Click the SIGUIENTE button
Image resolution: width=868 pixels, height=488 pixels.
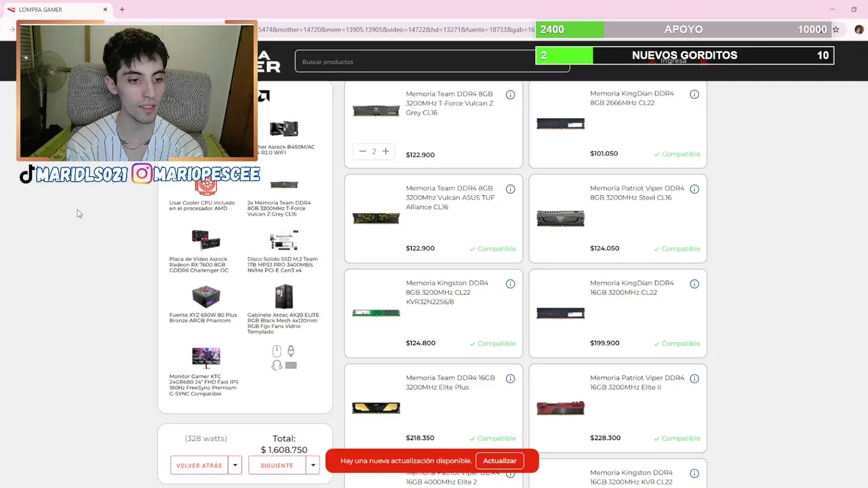point(277,466)
